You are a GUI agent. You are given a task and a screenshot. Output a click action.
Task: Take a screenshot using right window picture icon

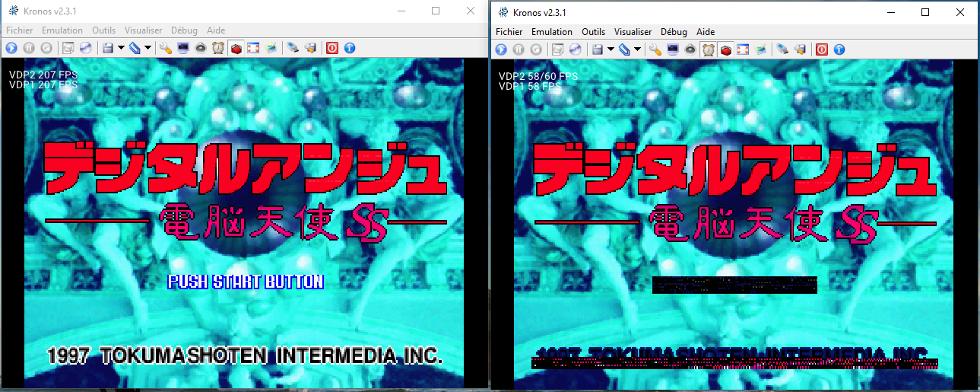pyautogui.click(x=760, y=49)
